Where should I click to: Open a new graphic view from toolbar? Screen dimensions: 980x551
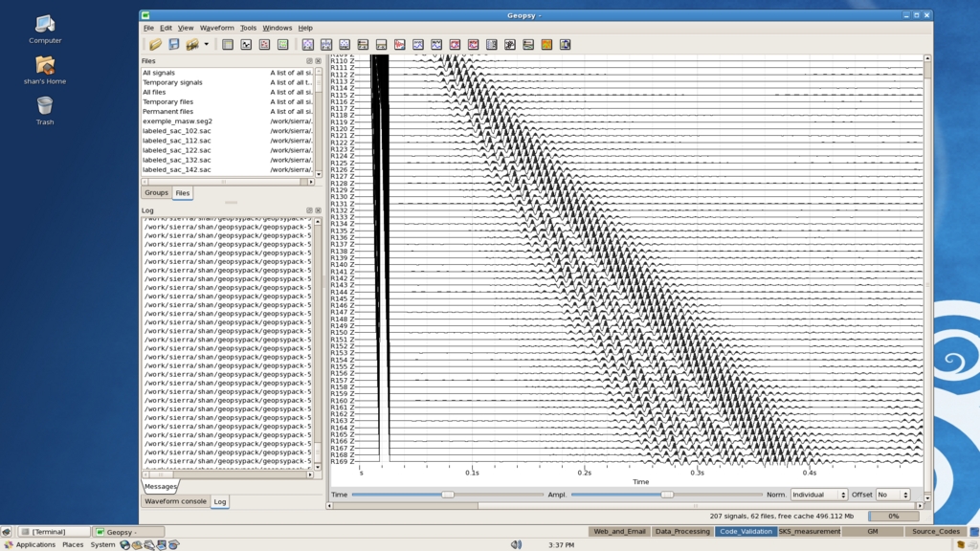point(246,44)
